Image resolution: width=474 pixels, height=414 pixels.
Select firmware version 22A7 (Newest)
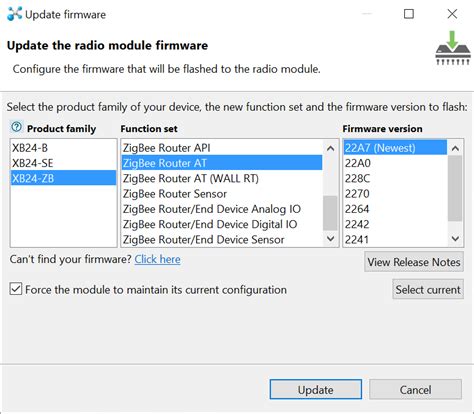coord(395,148)
